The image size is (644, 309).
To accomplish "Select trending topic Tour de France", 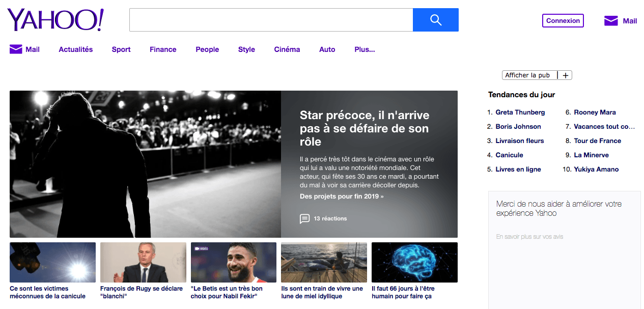I will point(598,141).
